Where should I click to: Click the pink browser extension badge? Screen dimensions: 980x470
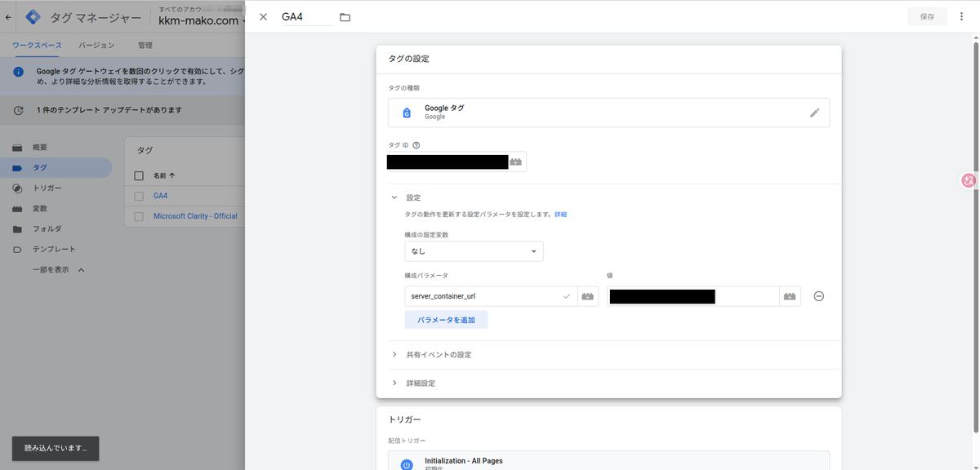[969, 181]
